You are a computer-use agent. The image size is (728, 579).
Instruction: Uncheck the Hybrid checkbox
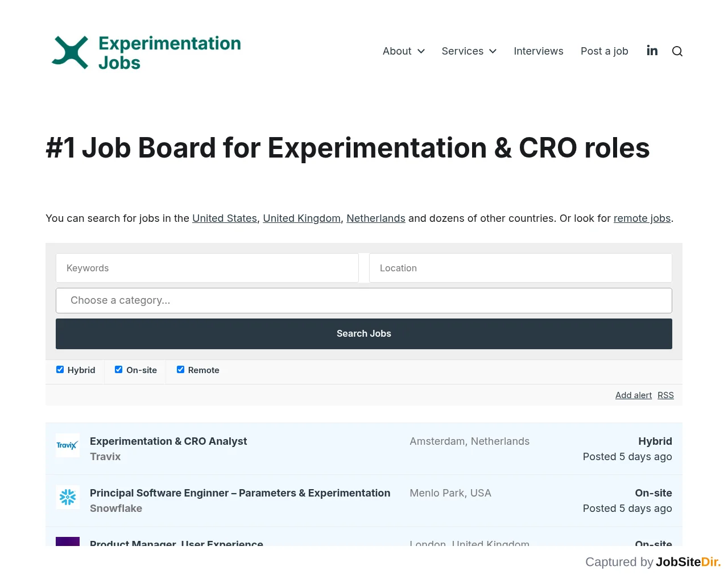60,370
